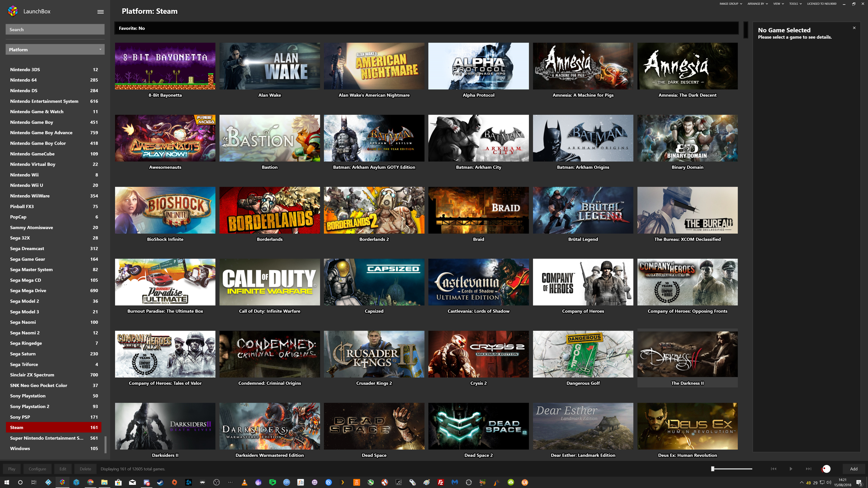This screenshot has width=868, height=488.
Task: Open the Mail app in taskbar
Action: click(132, 482)
